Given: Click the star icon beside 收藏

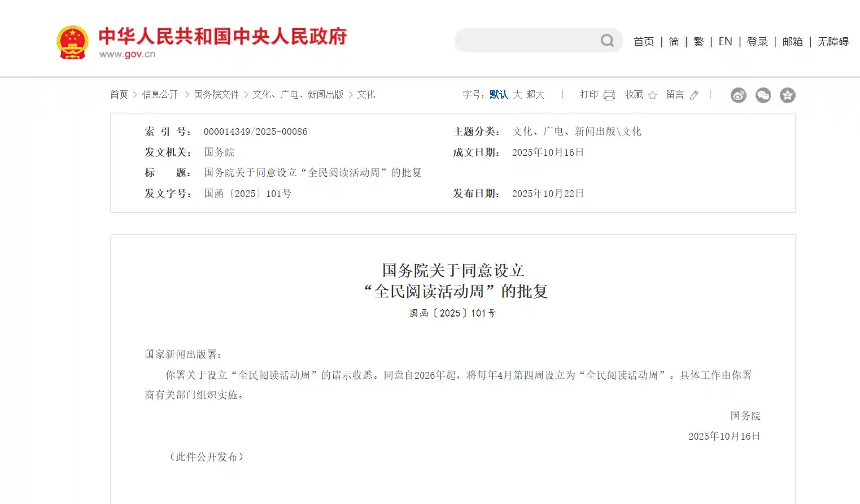Looking at the screenshot, I should point(653,95).
